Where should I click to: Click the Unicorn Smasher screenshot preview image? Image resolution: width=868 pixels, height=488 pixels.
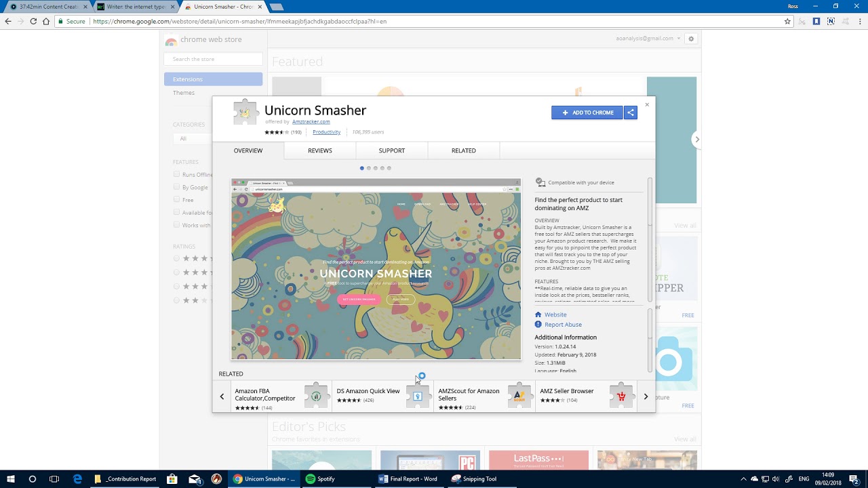[x=376, y=269]
